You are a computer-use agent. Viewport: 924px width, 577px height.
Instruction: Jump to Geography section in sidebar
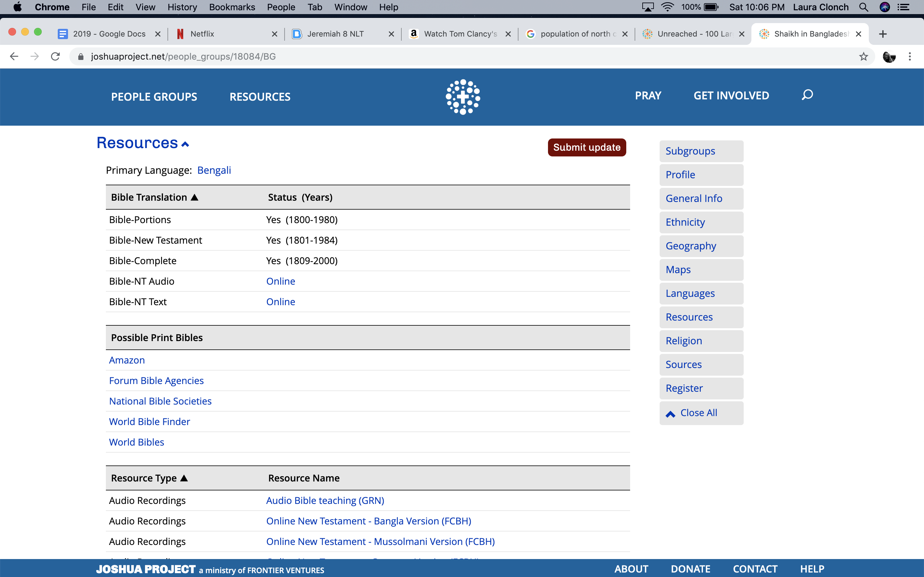pos(691,246)
